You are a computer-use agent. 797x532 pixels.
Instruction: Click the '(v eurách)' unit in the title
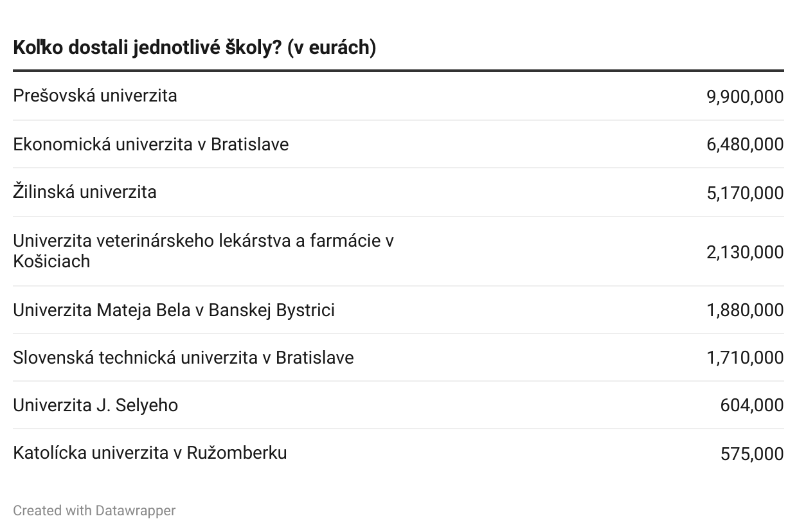click(331, 48)
